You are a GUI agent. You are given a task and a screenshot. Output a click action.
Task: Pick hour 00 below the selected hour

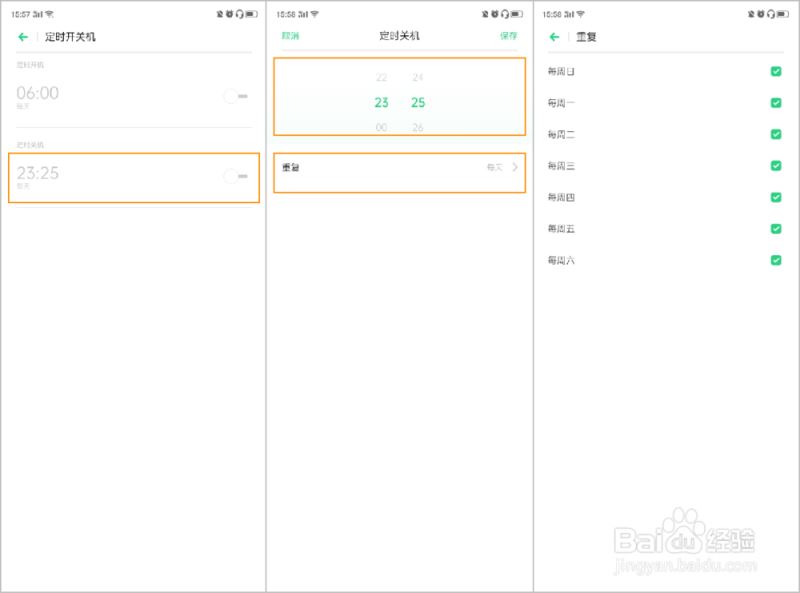381,127
